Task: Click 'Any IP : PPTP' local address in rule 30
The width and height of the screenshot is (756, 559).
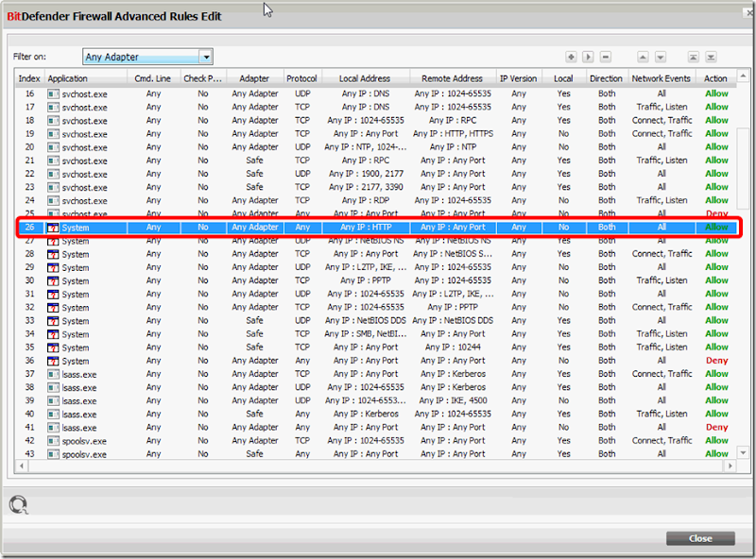Action: coord(366,280)
